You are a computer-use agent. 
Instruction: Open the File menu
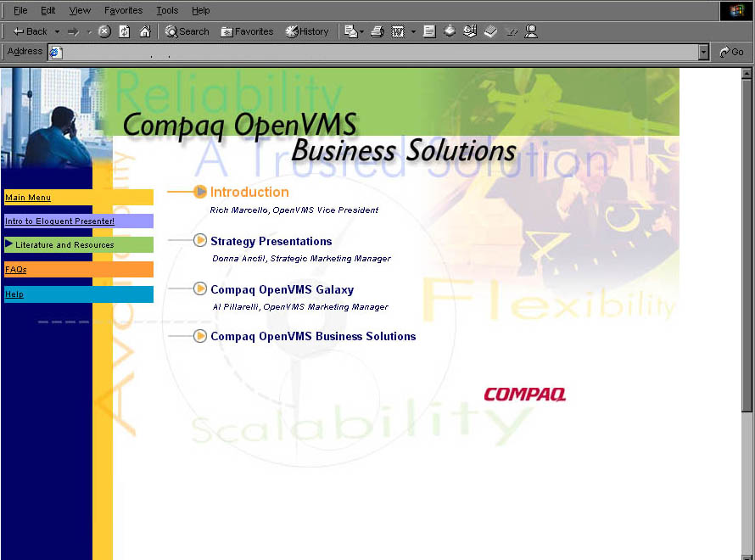[20, 10]
